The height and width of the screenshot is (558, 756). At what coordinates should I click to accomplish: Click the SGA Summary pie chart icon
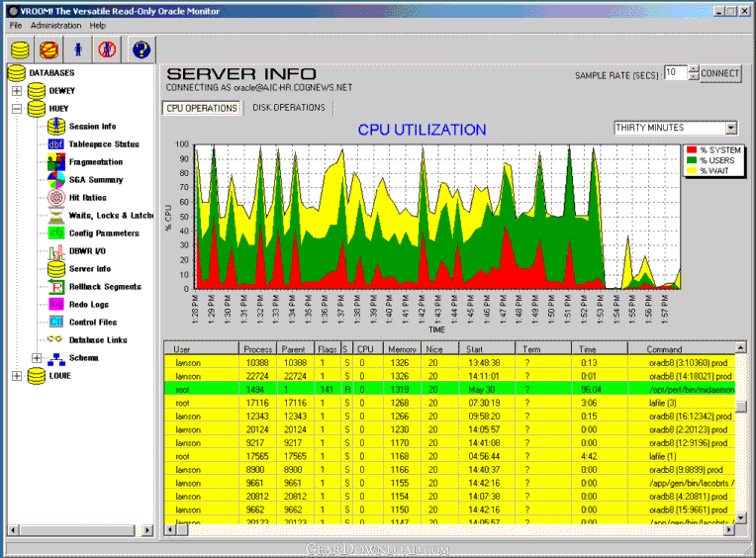coord(56,180)
